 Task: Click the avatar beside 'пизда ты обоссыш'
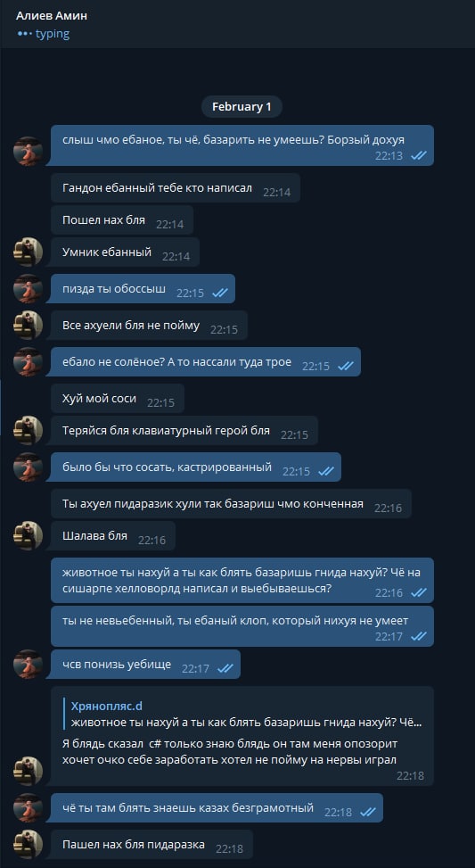point(28,288)
